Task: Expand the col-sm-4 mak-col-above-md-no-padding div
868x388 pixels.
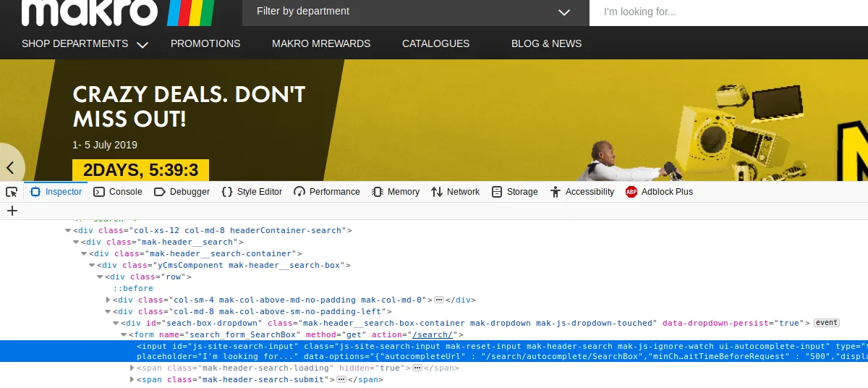Action: click(108, 300)
